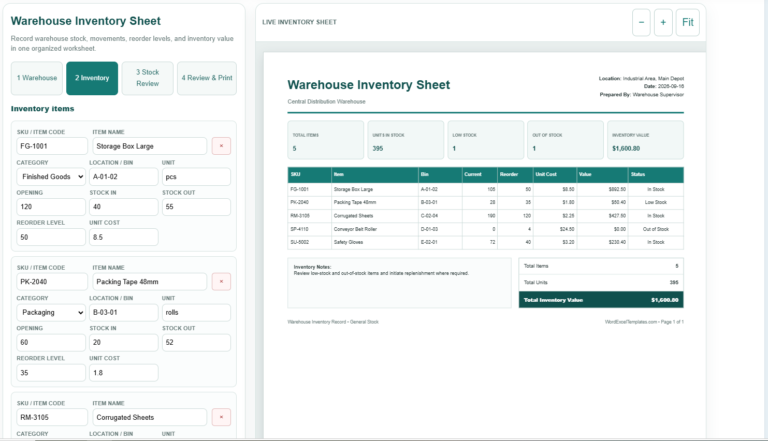The image size is (768, 441).
Task: Remove the Storage Box Large item
Action: tap(221, 146)
